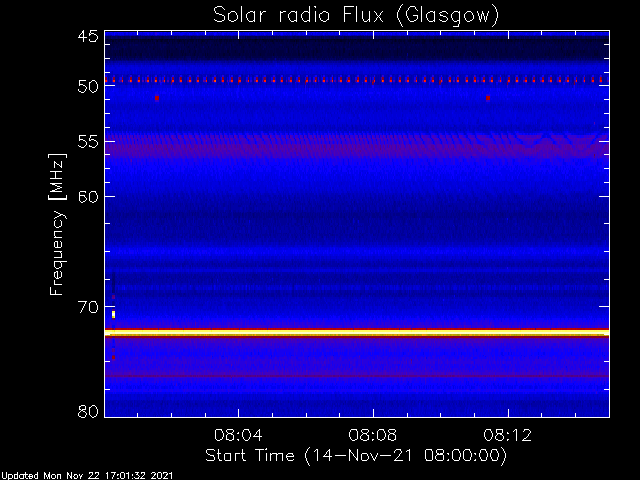Click the 08:08 time tick label
The height and width of the screenshot is (480, 640).
click(373, 435)
